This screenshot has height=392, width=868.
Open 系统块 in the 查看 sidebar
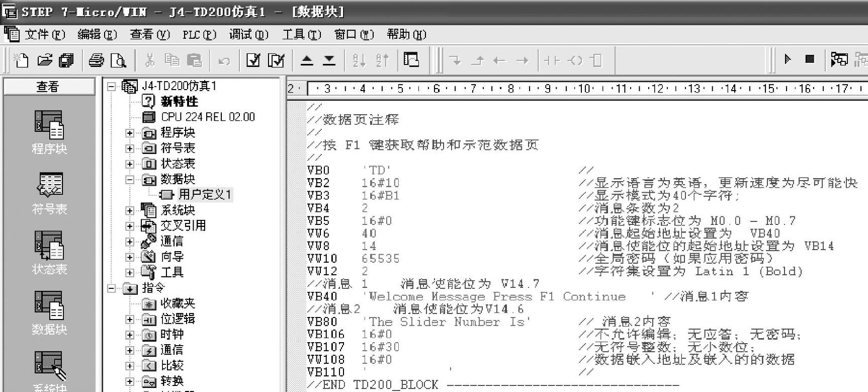49,371
